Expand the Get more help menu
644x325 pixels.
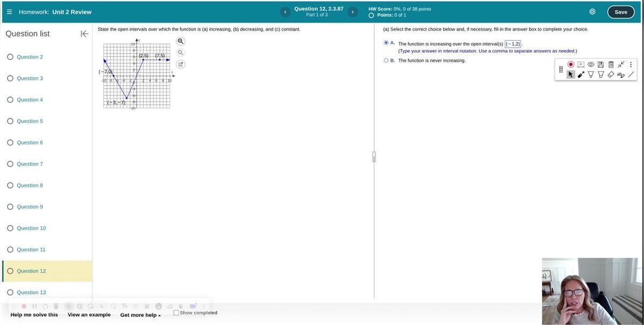tap(140, 315)
